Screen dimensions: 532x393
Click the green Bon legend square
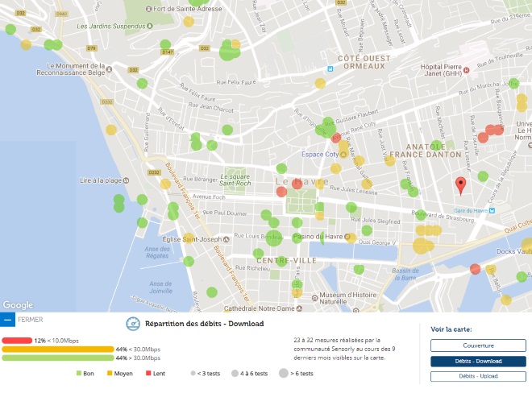(79, 374)
